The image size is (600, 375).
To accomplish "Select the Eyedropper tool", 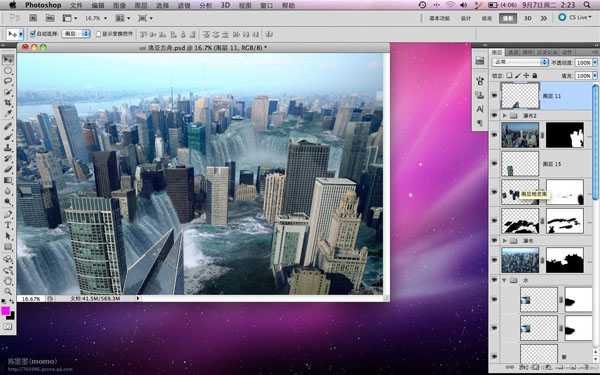I will 8,114.
